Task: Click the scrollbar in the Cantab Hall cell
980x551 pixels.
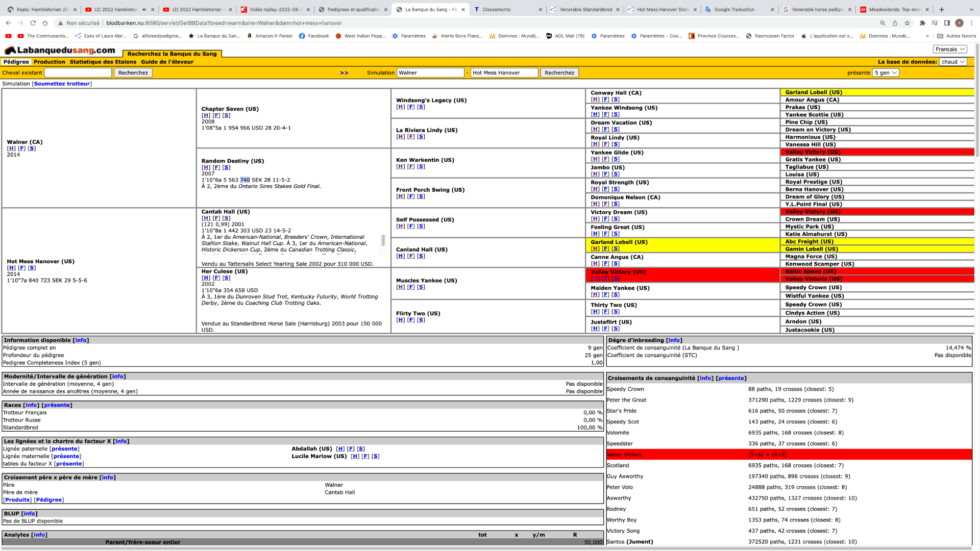Action: pos(383,241)
